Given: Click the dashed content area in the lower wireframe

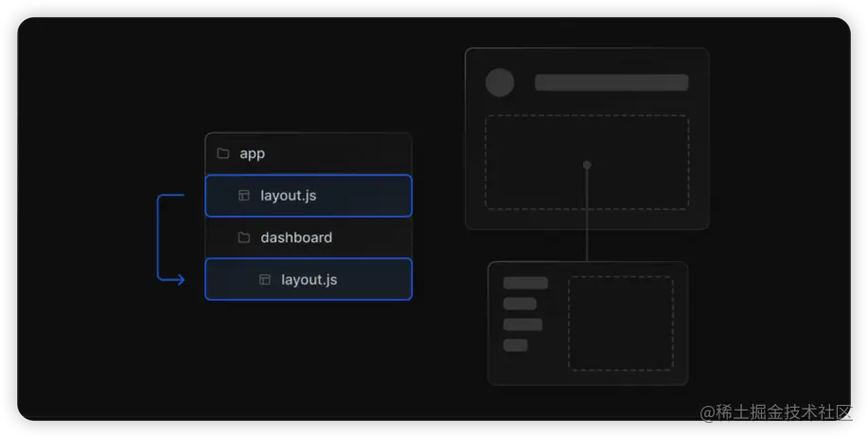Looking at the screenshot, I should click(x=621, y=324).
